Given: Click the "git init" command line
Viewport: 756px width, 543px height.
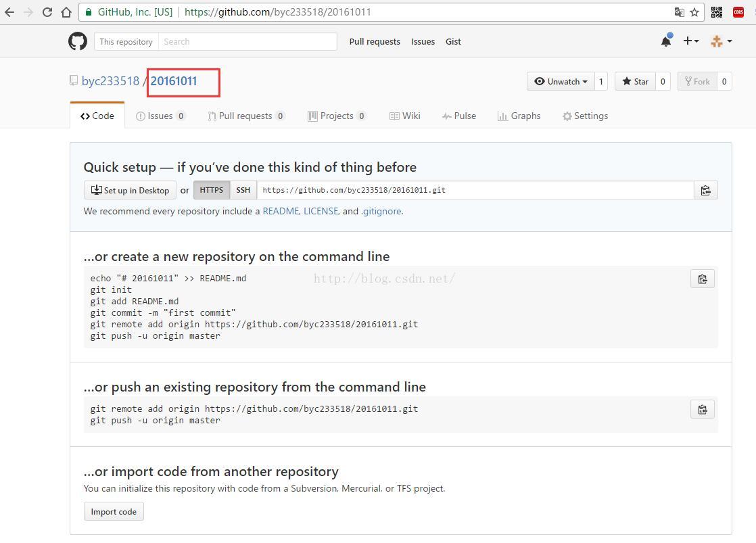Looking at the screenshot, I should [x=111, y=290].
